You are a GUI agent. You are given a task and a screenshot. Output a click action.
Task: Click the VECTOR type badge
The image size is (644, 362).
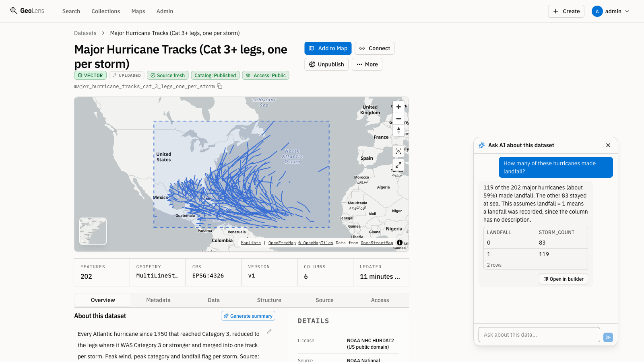[x=91, y=75]
